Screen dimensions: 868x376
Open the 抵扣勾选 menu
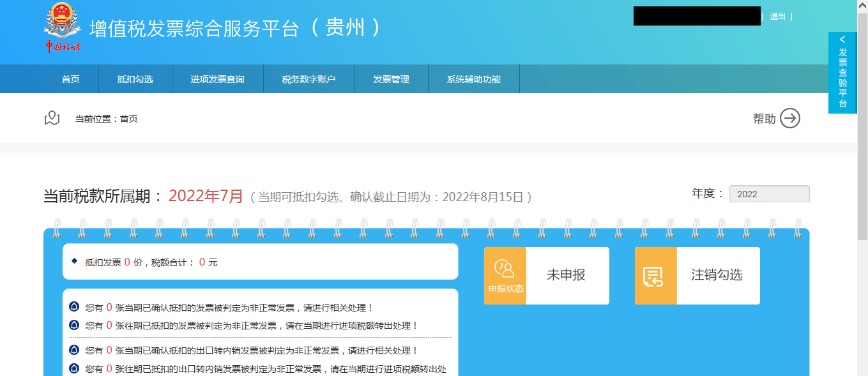click(x=135, y=79)
